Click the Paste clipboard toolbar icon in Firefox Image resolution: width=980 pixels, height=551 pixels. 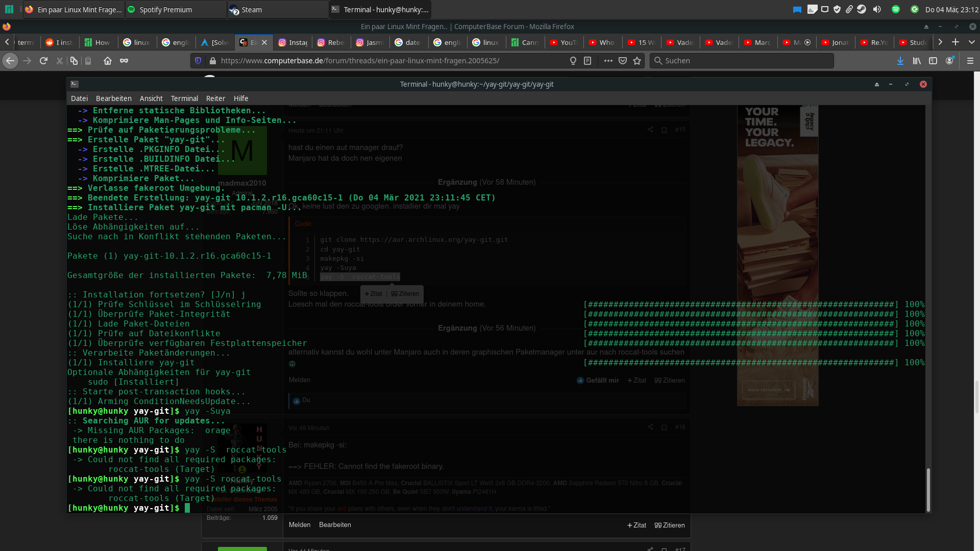point(88,61)
